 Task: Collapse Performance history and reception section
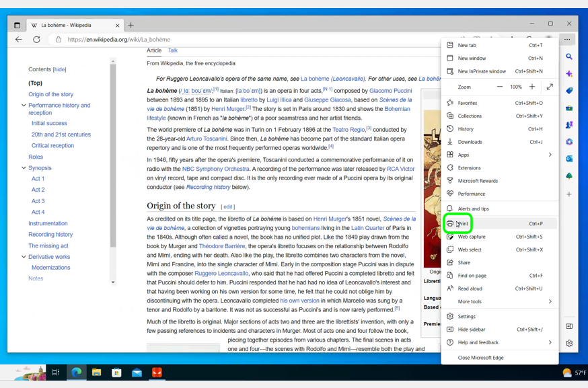[x=24, y=106]
